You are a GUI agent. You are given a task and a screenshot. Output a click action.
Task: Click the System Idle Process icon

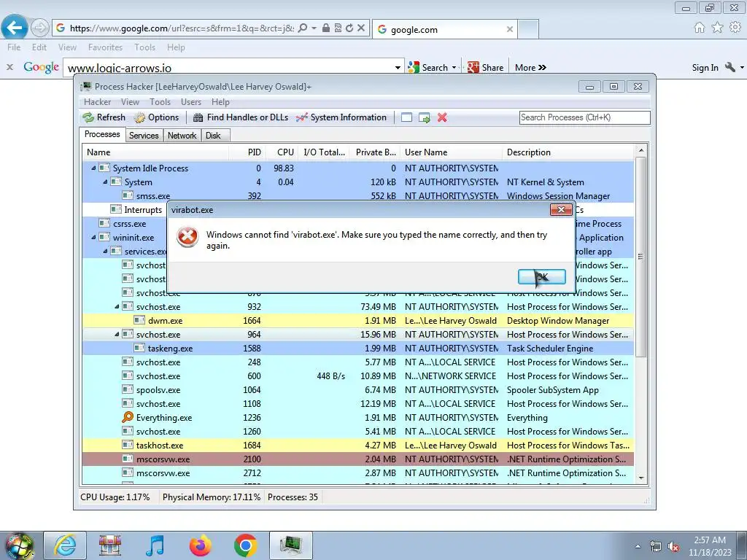(104, 168)
